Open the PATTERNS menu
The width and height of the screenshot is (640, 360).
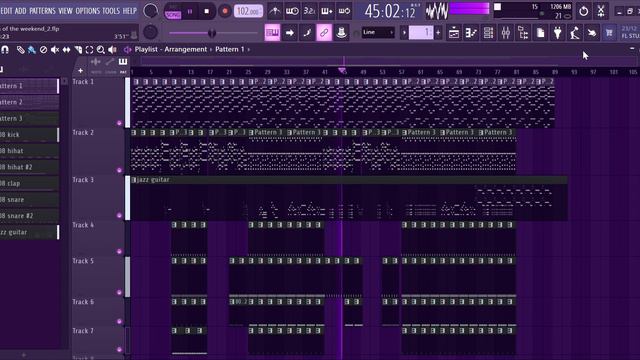pos(42,11)
